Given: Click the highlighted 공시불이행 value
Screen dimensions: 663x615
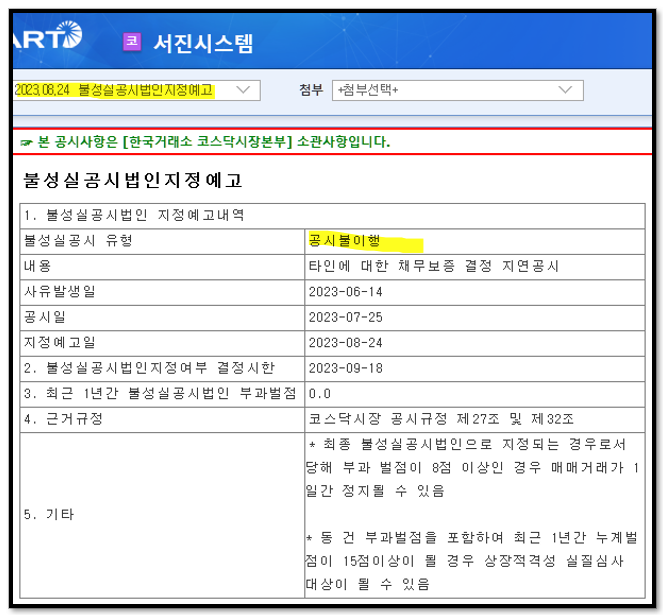Looking at the screenshot, I should click(344, 241).
